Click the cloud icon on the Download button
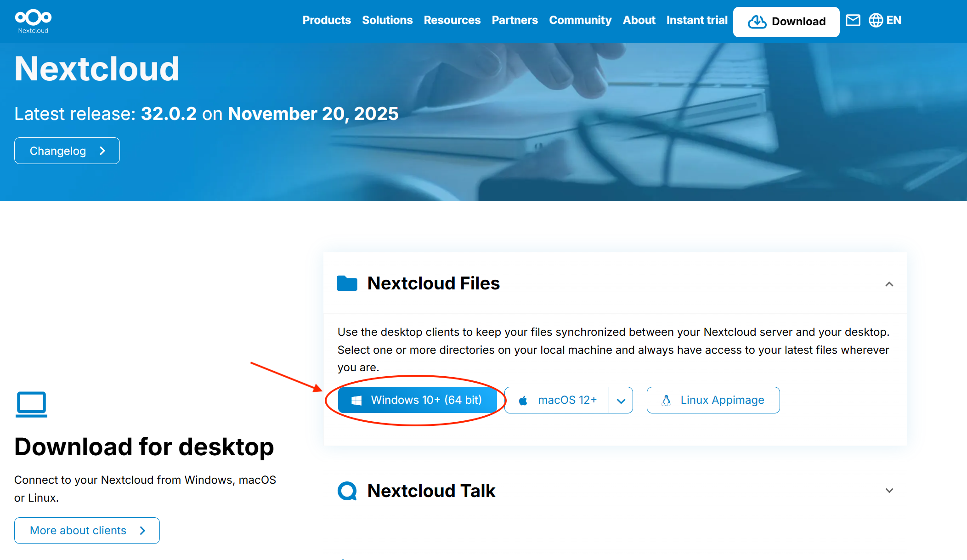 tap(758, 22)
